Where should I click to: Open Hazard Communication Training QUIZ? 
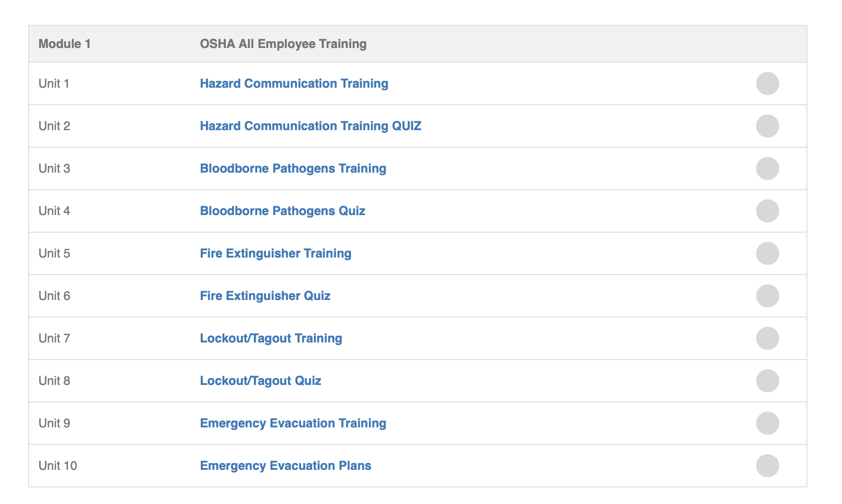pyautogui.click(x=311, y=126)
